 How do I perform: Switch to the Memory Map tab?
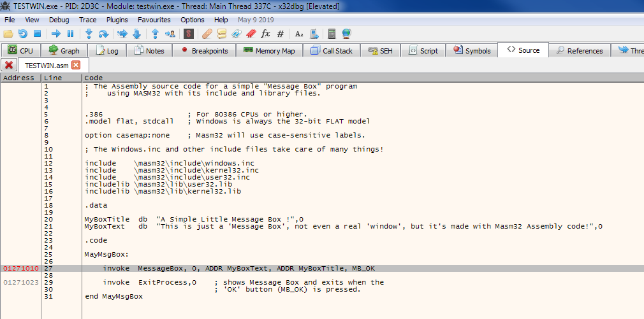point(269,50)
